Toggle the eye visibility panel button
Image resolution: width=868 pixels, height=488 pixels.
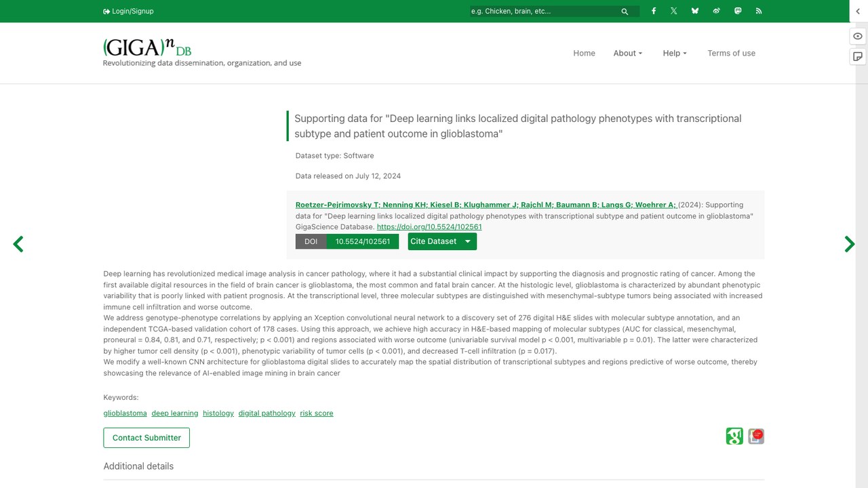pyautogui.click(x=858, y=36)
